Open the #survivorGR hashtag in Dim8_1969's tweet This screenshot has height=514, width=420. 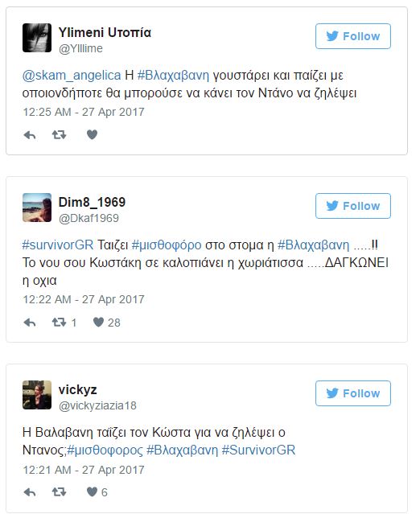[x=58, y=245]
